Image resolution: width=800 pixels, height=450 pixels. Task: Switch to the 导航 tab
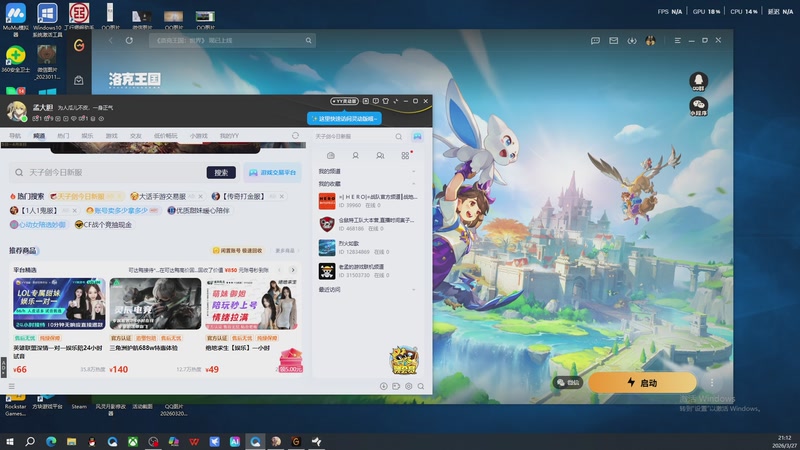(15, 136)
